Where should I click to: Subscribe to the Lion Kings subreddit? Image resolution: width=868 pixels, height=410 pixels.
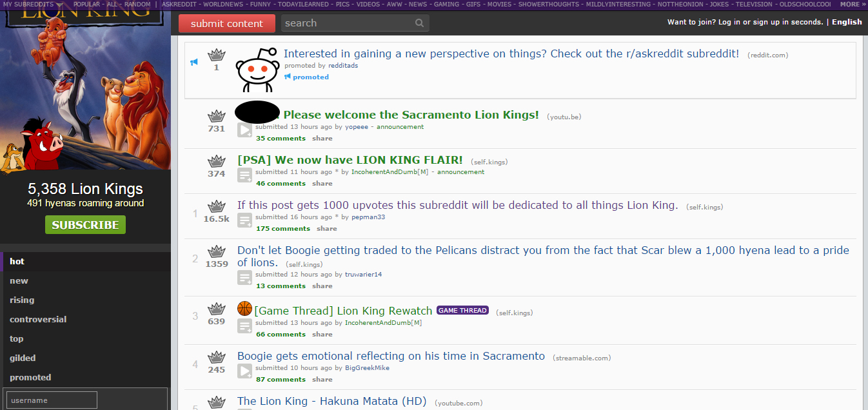(85, 225)
